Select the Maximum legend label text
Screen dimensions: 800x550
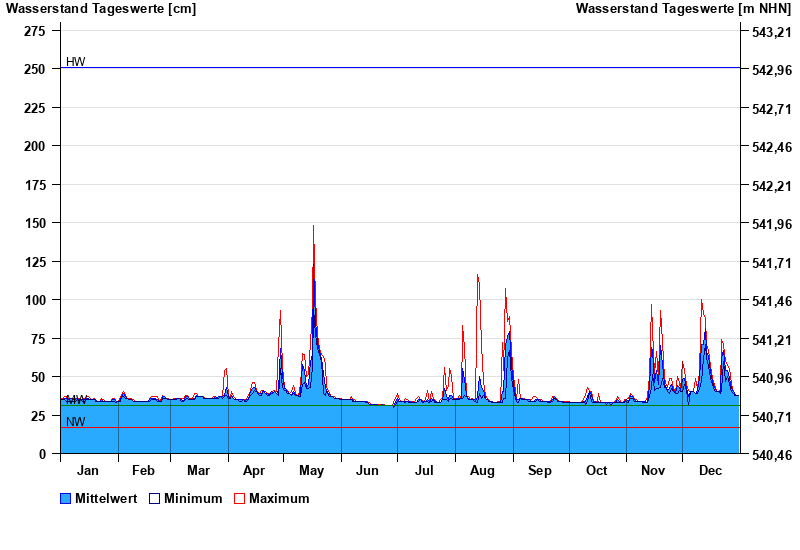tap(279, 498)
